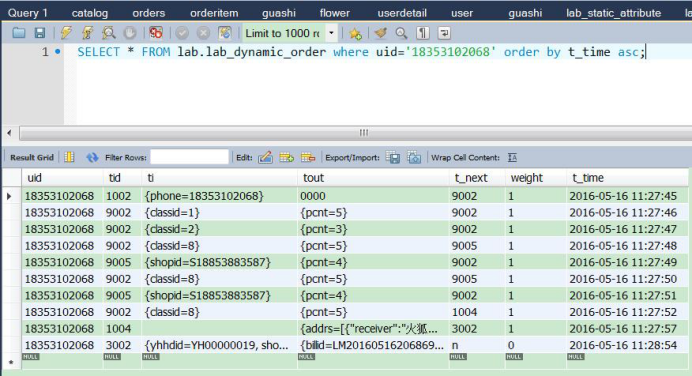Switch to the Query 1 tab
The image size is (692, 376).
(27, 13)
